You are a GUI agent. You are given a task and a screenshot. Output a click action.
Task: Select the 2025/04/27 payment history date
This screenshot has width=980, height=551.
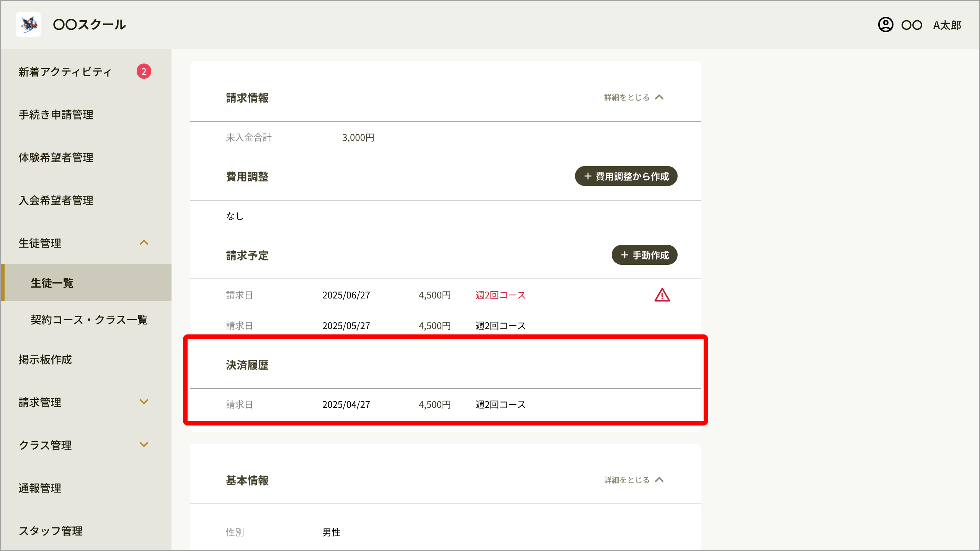(x=346, y=405)
